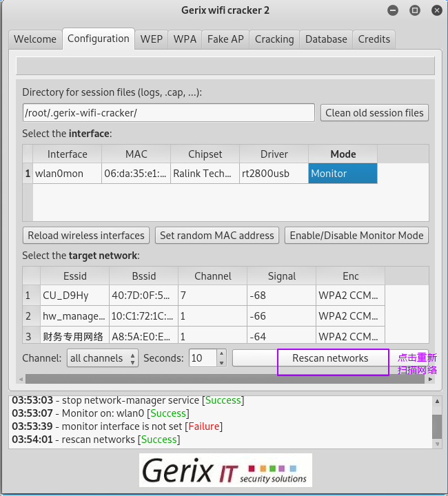448x496 pixels.
Task: Decrease the Seconds spinner value
Action: coord(221,362)
